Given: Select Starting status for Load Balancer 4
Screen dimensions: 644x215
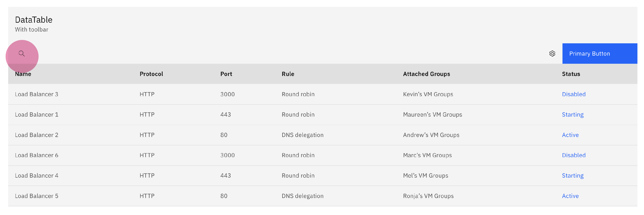Looking at the screenshot, I should click(x=573, y=176).
